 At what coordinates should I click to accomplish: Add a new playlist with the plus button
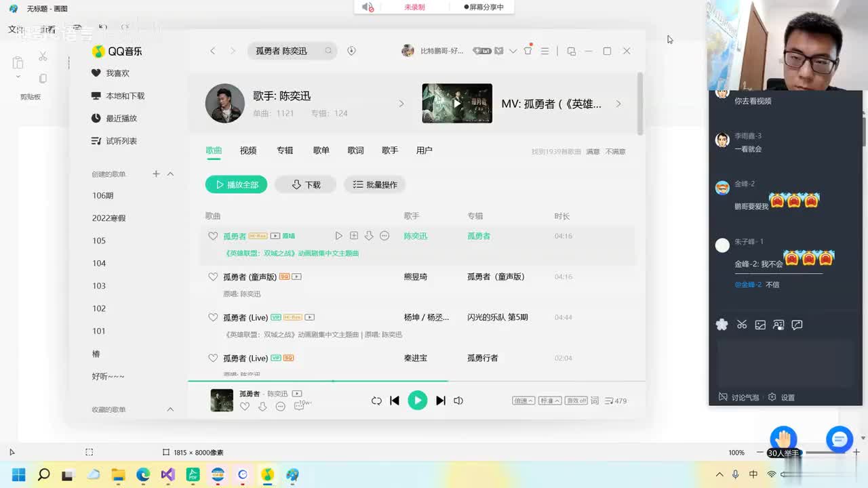coord(156,174)
